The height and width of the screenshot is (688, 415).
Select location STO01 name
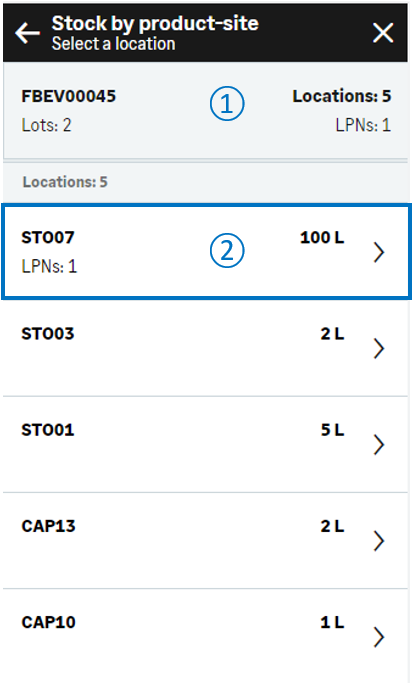[48, 430]
